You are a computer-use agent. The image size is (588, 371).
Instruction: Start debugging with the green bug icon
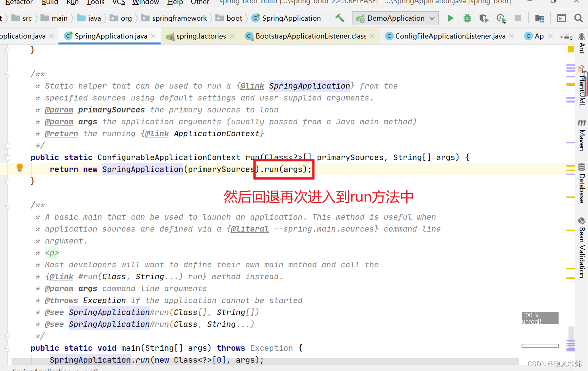coord(467,18)
